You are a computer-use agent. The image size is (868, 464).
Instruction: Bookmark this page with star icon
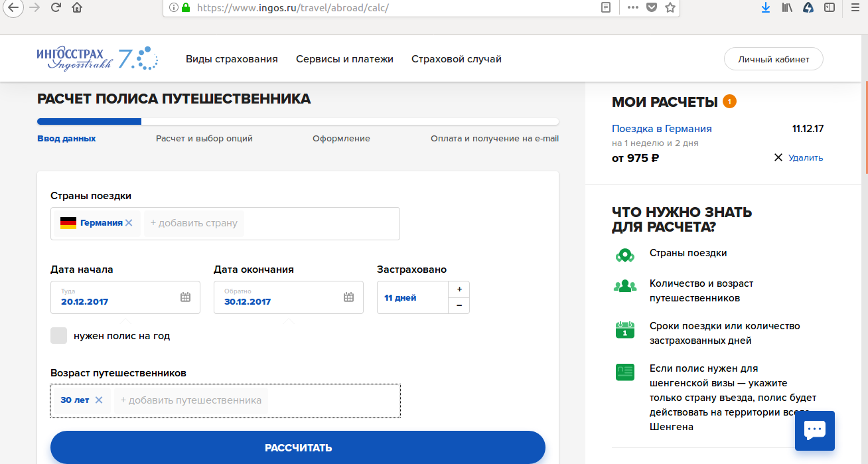point(670,8)
